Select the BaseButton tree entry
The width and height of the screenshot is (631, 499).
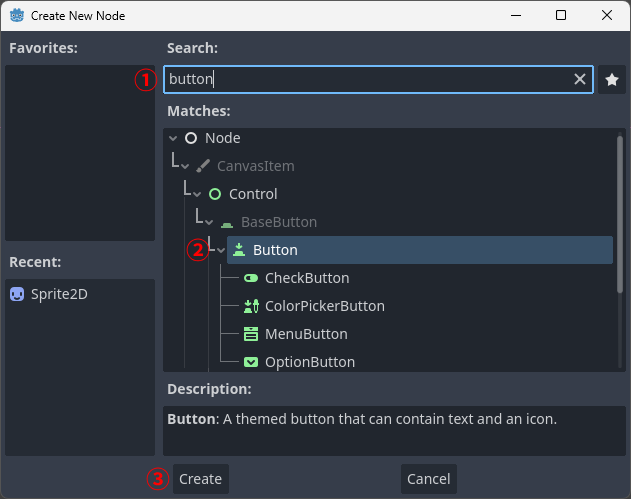tap(279, 222)
